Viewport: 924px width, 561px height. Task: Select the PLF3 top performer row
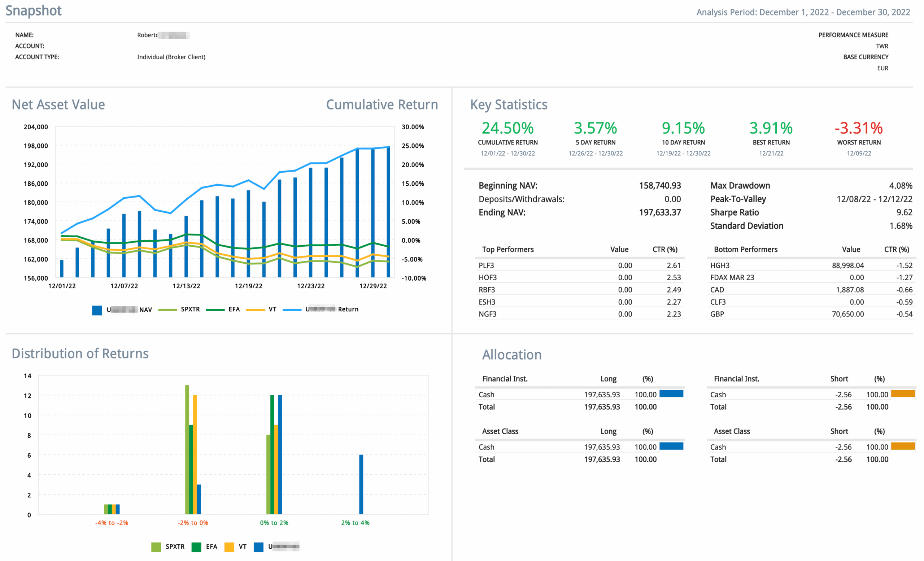[486, 265]
